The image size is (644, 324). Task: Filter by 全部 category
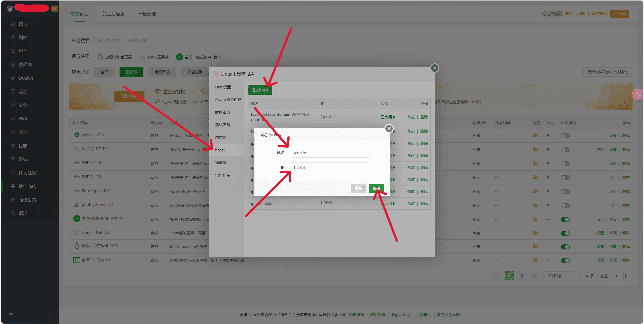tap(104, 72)
